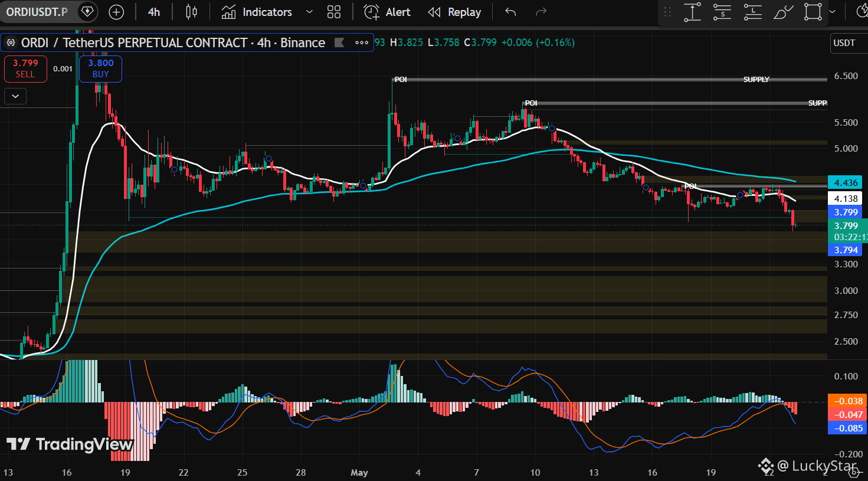The image size is (868, 481).
Task: Open the 4h timeframe interval menu
Action: [154, 12]
